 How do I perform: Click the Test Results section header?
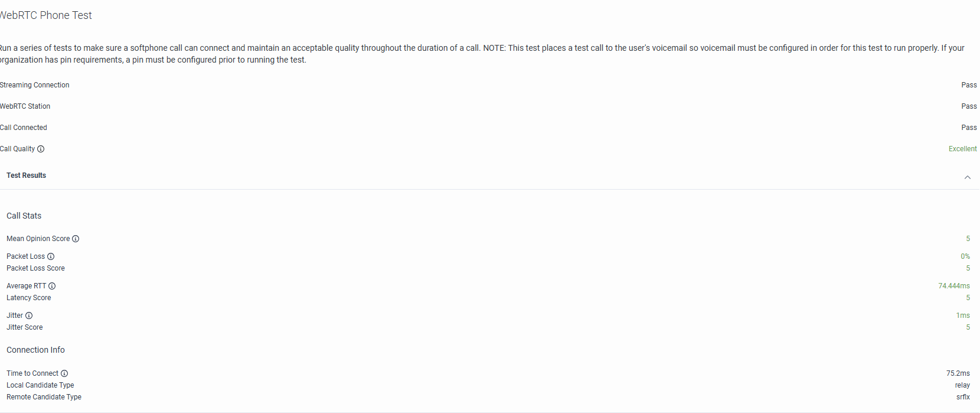pos(27,175)
